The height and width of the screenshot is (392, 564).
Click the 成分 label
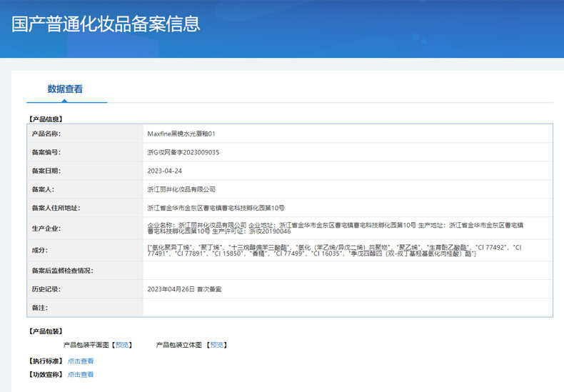click(39, 251)
